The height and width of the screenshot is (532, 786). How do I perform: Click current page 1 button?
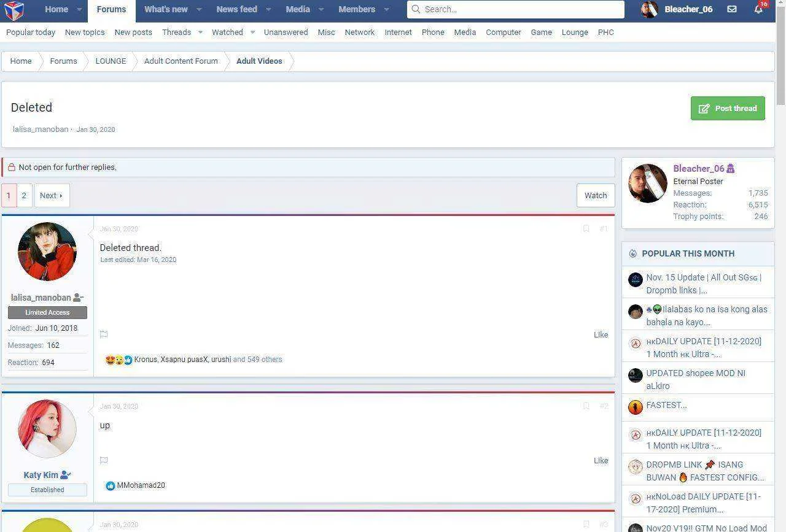(9, 195)
